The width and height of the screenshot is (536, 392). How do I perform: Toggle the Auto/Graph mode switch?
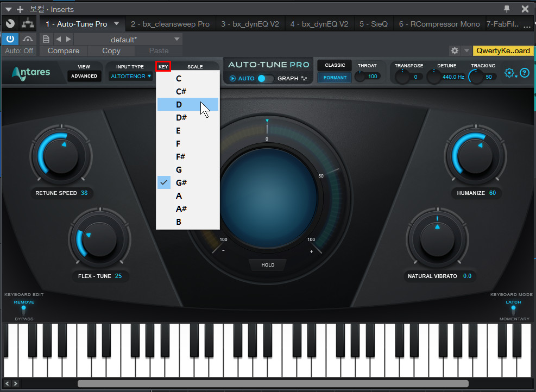click(x=266, y=79)
